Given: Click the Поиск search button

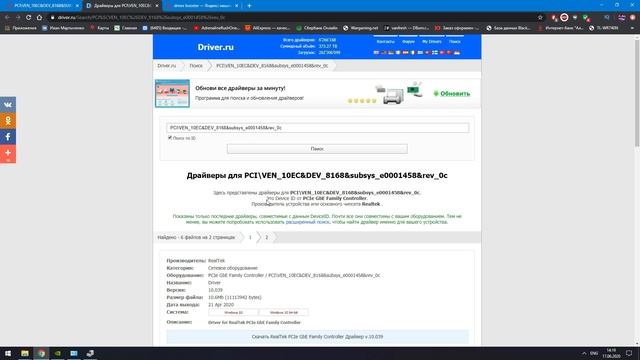Looking at the screenshot, I should [317, 149].
